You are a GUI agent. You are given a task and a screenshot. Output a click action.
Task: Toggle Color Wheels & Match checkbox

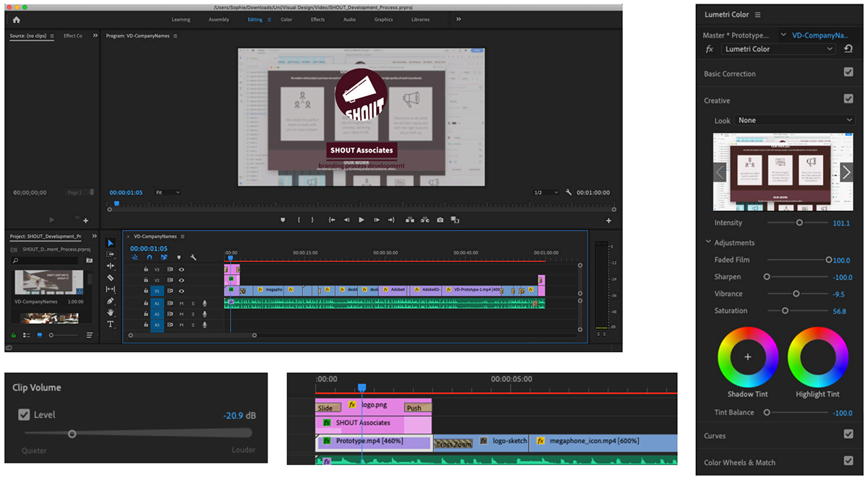click(848, 460)
